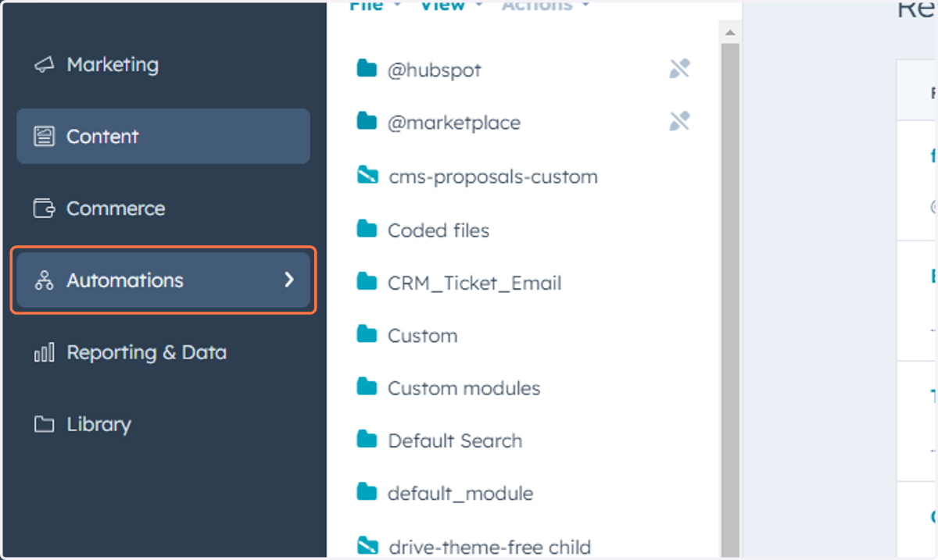The image size is (938, 560).
Task: Select Custom modules in the file tree
Action: click(x=464, y=388)
